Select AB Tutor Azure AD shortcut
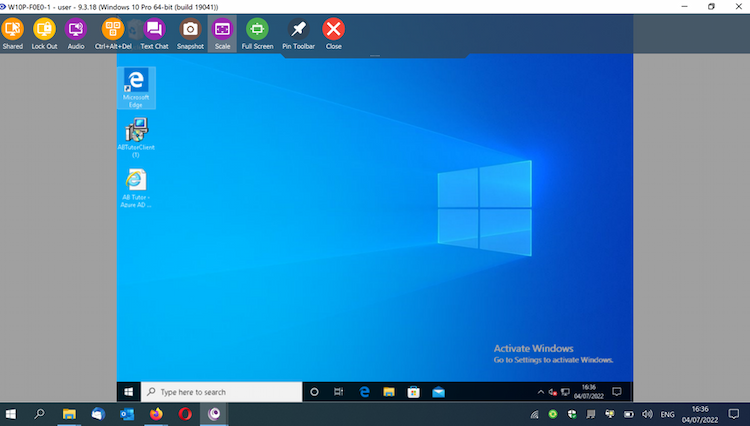This screenshot has width=750, height=426. coord(136,186)
